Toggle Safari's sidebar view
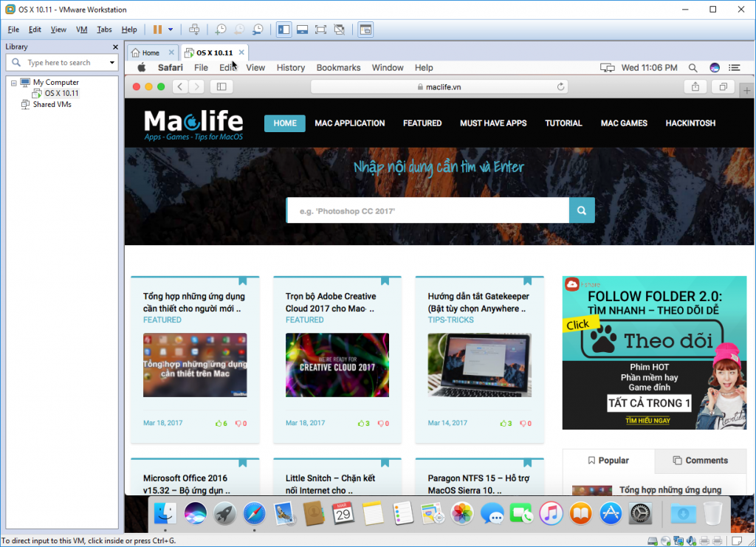756x547 pixels. [x=221, y=86]
